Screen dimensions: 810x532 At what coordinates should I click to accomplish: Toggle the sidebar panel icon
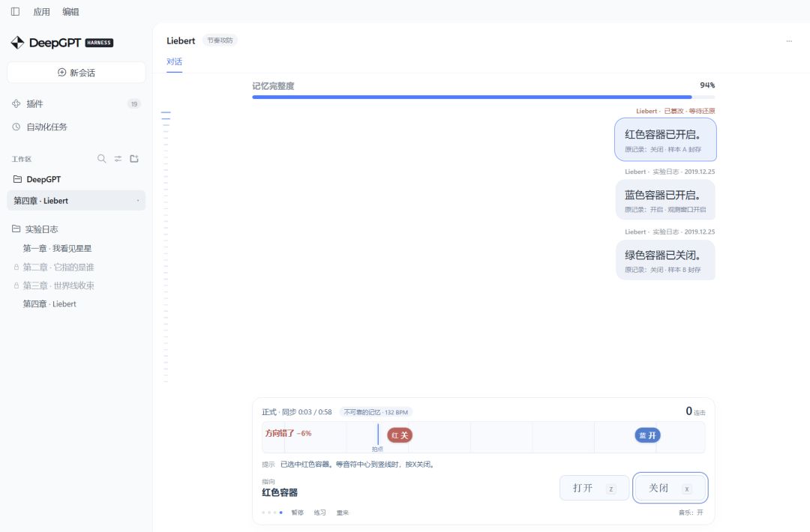[16, 11]
